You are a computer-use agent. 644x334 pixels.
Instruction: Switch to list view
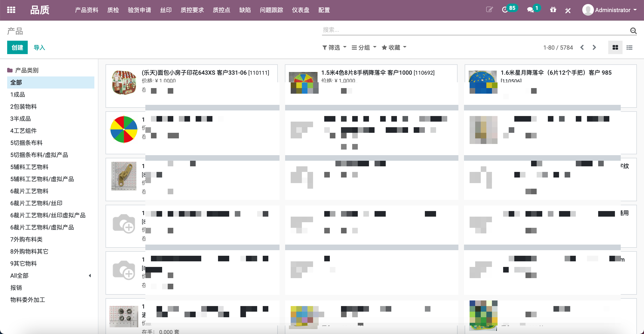[x=629, y=47]
